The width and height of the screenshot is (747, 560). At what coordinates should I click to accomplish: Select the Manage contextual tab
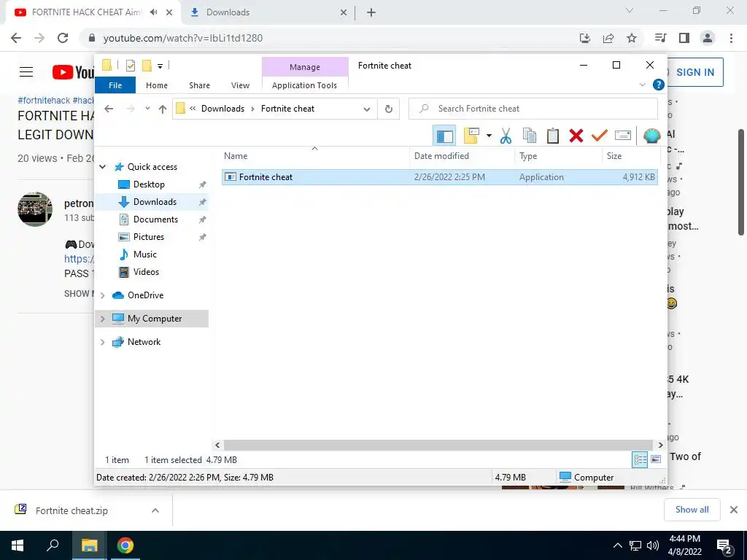(x=305, y=67)
